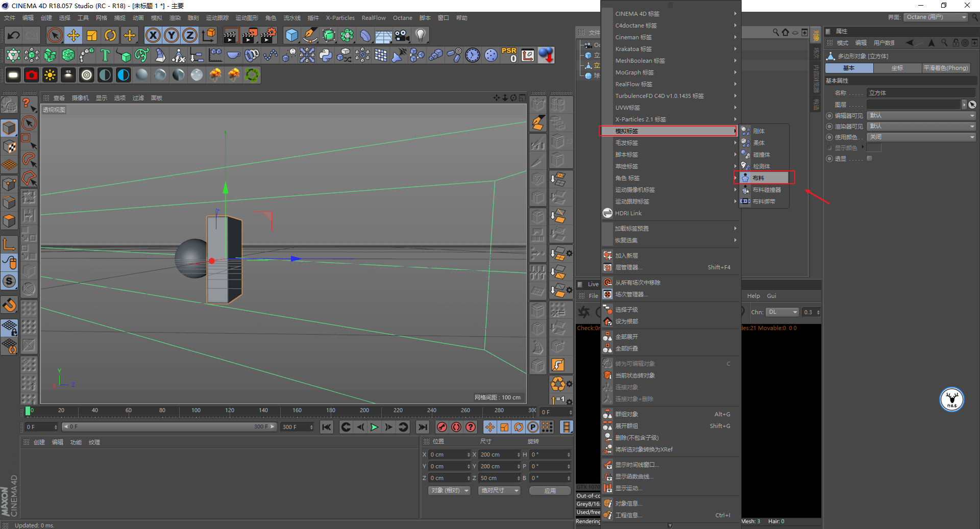Open the 对象 (相对) dropdown
The width and height of the screenshot is (980, 529).
[x=449, y=490]
